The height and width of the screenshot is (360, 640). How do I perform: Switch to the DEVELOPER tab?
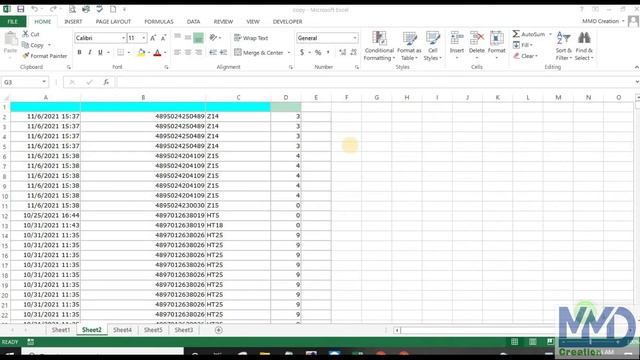(x=287, y=22)
